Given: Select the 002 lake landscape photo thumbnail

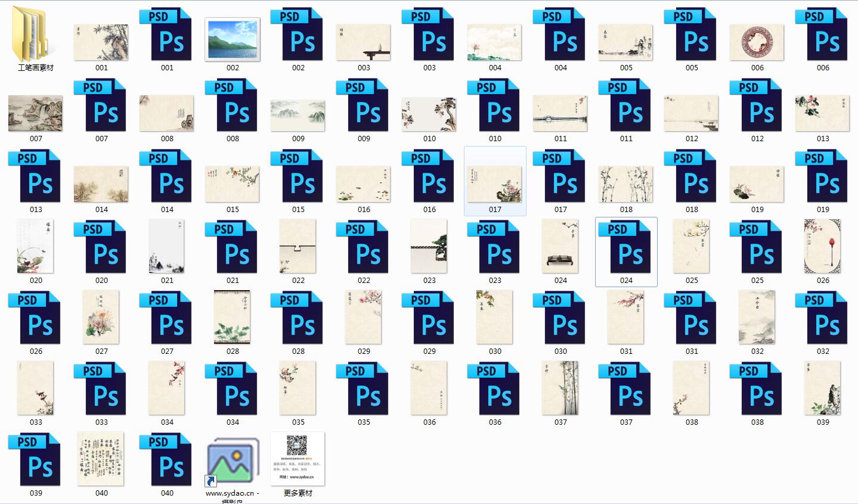Looking at the screenshot, I should pos(233,39).
